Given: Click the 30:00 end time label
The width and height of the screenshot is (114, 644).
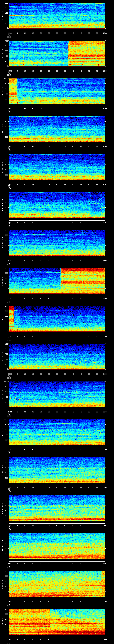Looking at the screenshot, I should tap(105, 601).
